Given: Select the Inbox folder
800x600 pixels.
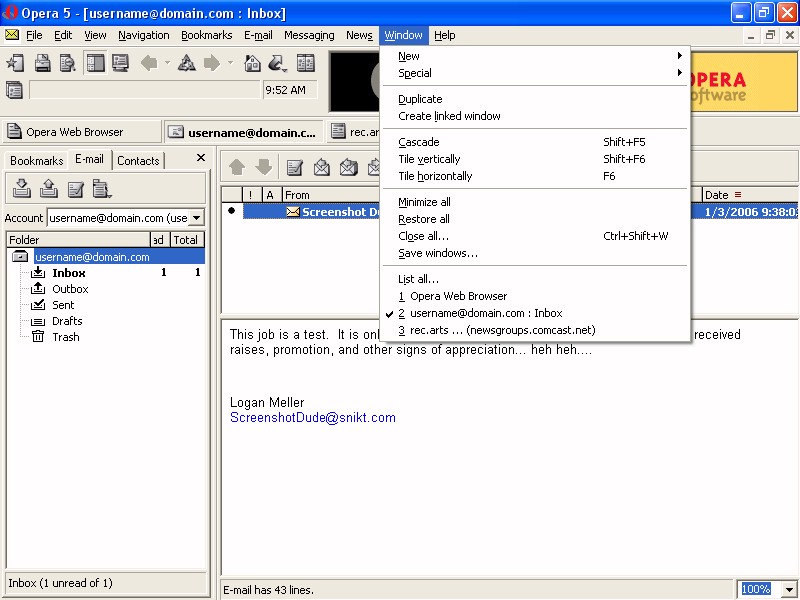Looking at the screenshot, I should [68, 273].
